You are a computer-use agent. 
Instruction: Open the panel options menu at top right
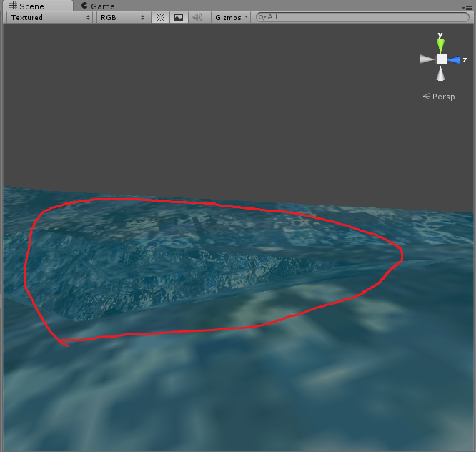point(467,6)
